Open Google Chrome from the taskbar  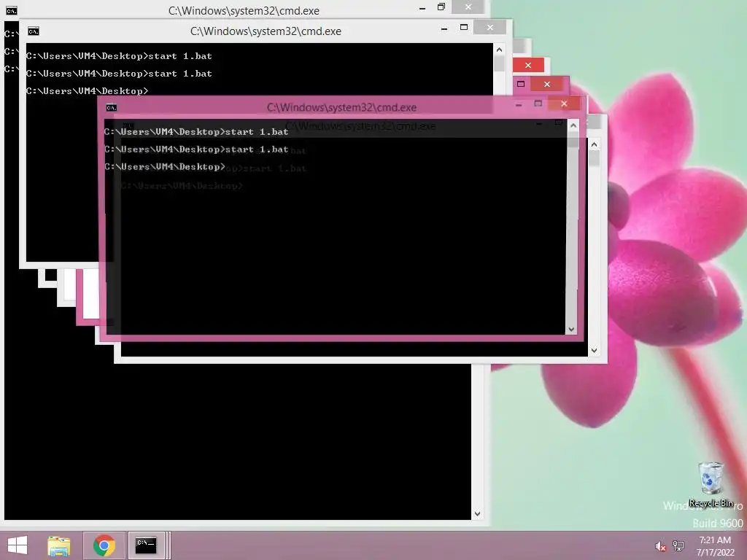tap(104, 545)
